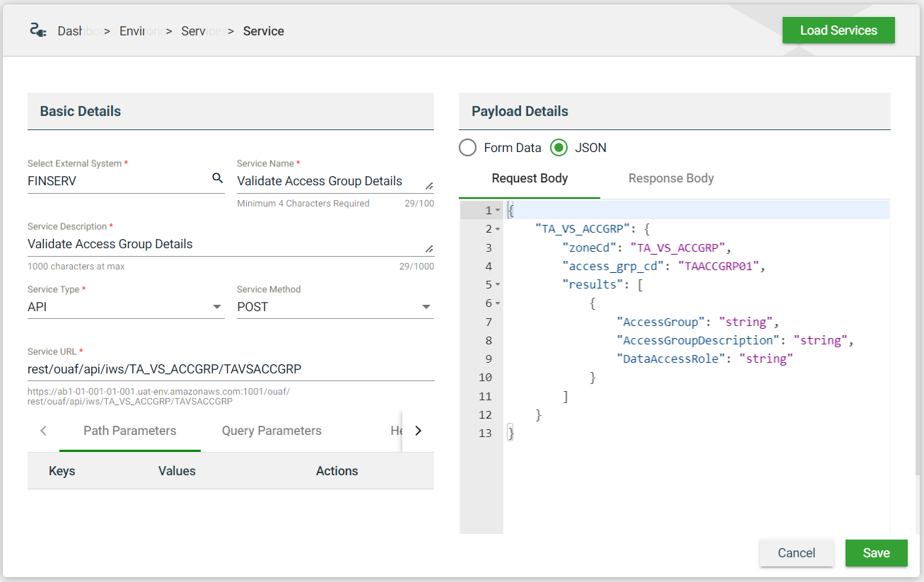Image resolution: width=924 pixels, height=582 pixels.
Task: Click the External System search magnifier icon
Action: click(218, 179)
